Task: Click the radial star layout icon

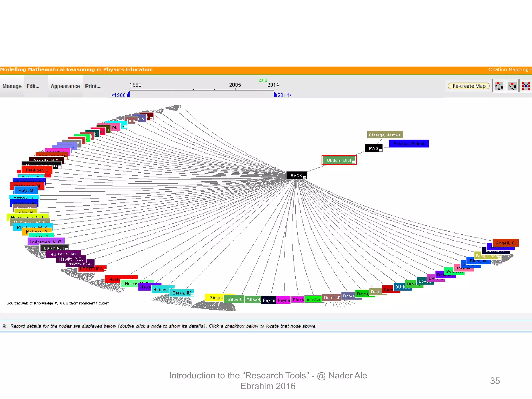Action: pyautogui.click(x=526, y=86)
